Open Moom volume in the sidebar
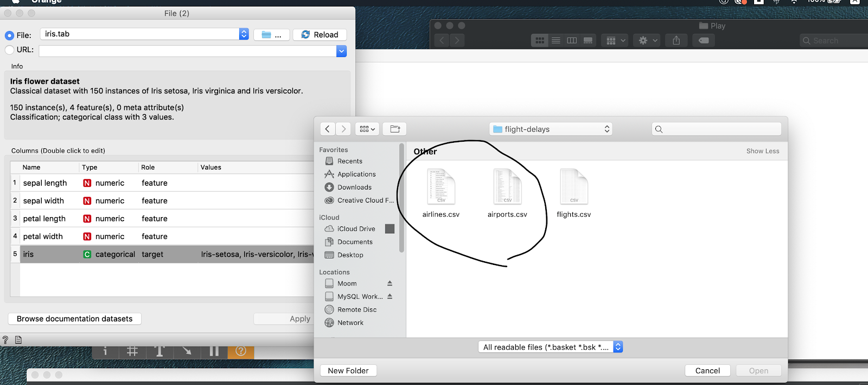The width and height of the screenshot is (868, 385). 347,283
